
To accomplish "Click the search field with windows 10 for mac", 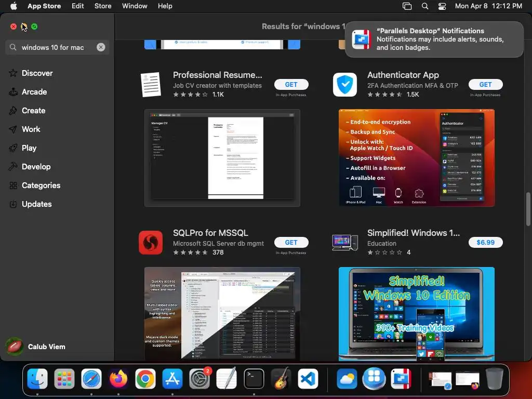I will 57,47.
